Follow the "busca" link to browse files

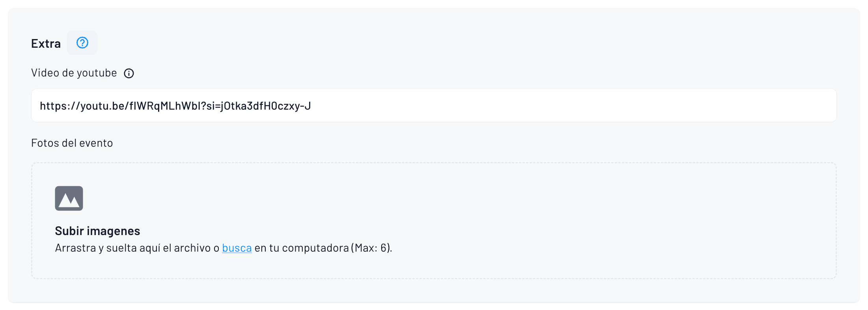pos(237,248)
